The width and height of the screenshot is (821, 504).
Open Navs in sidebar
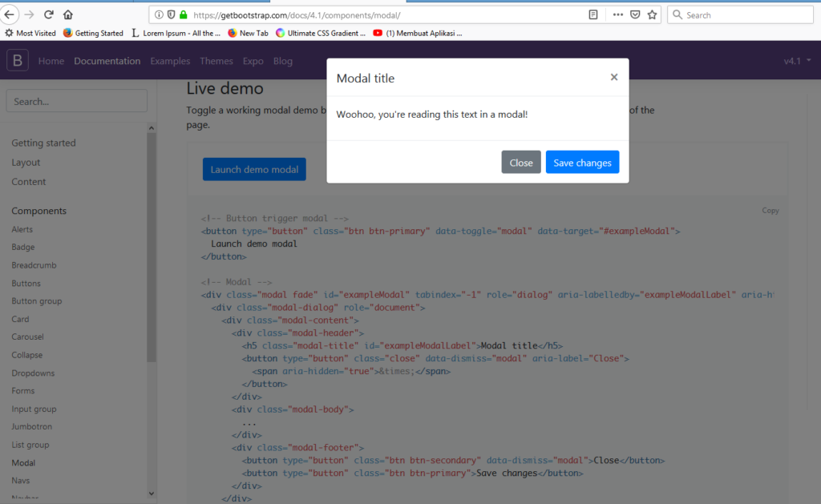pos(21,481)
